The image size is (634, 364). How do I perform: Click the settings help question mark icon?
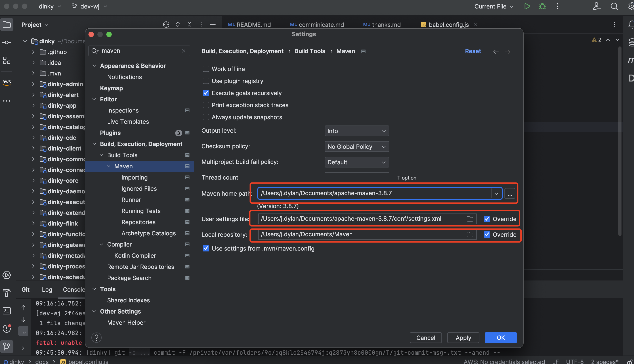pos(96,337)
